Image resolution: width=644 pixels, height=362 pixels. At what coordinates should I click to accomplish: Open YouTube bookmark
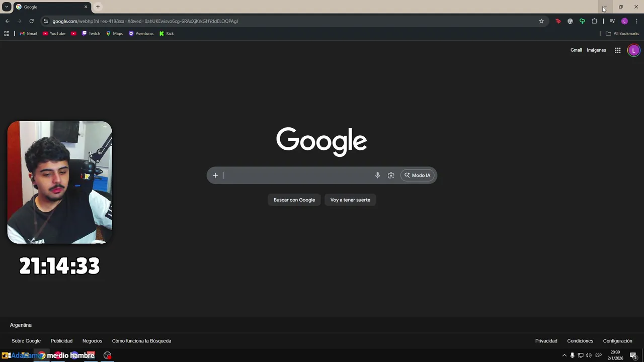54,34
